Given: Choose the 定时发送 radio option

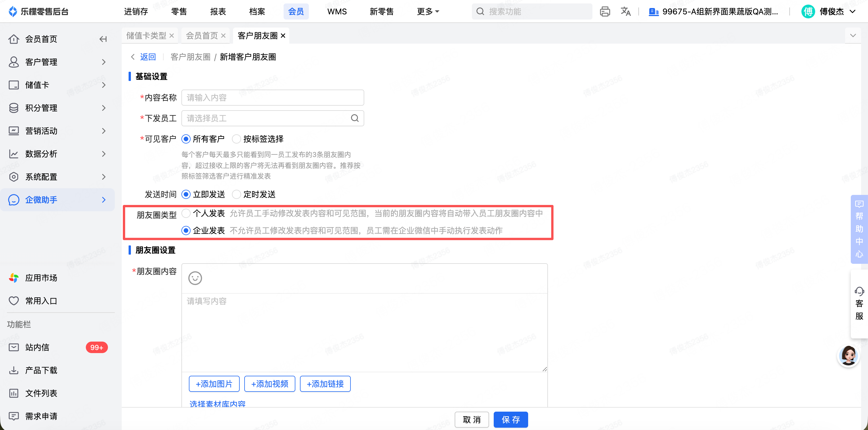Looking at the screenshot, I should 237,194.
